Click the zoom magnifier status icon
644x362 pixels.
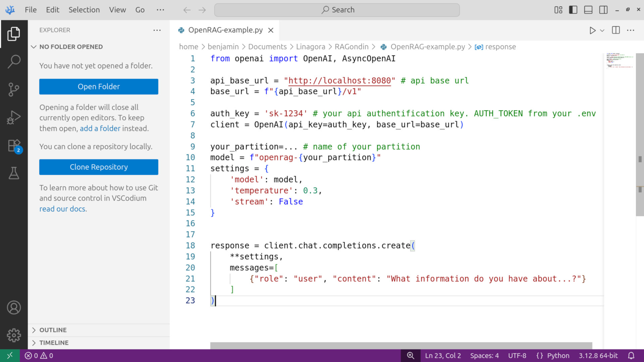point(411,356)
